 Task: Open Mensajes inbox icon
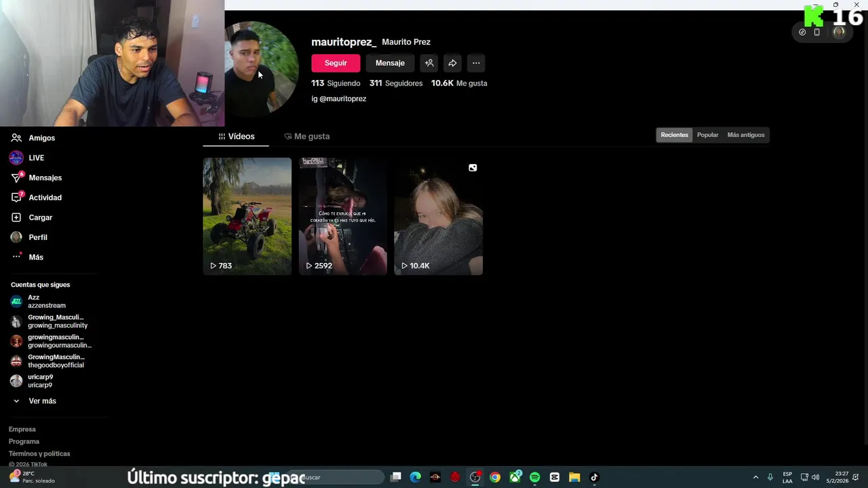tap(16, 178)
